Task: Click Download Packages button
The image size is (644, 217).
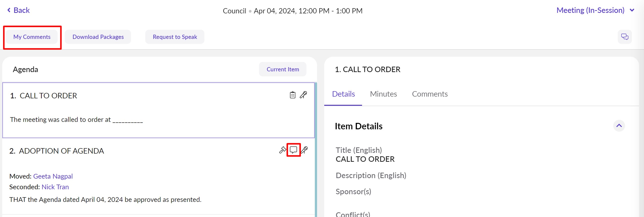Action: (x=98, y=37)
